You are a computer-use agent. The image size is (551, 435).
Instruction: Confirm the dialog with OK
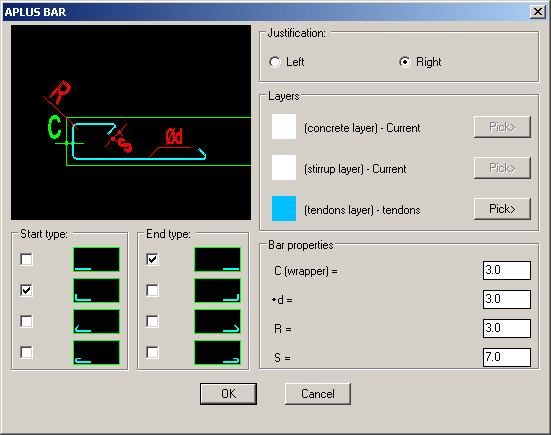coord(228,394)
